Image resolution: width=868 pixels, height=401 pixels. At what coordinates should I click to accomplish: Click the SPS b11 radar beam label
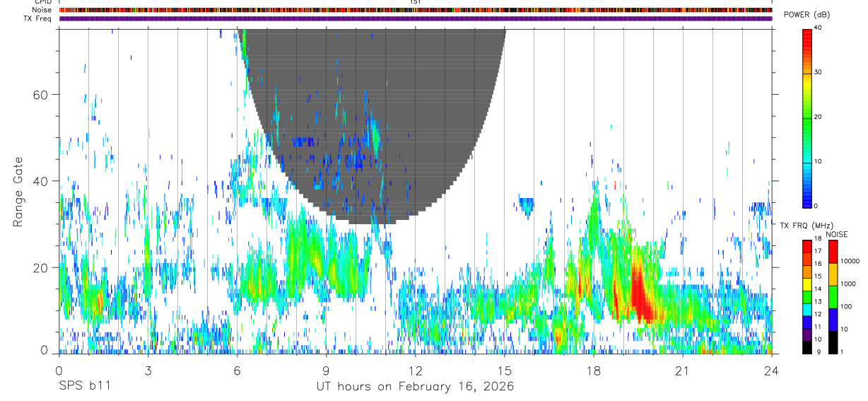click(83, 386)
